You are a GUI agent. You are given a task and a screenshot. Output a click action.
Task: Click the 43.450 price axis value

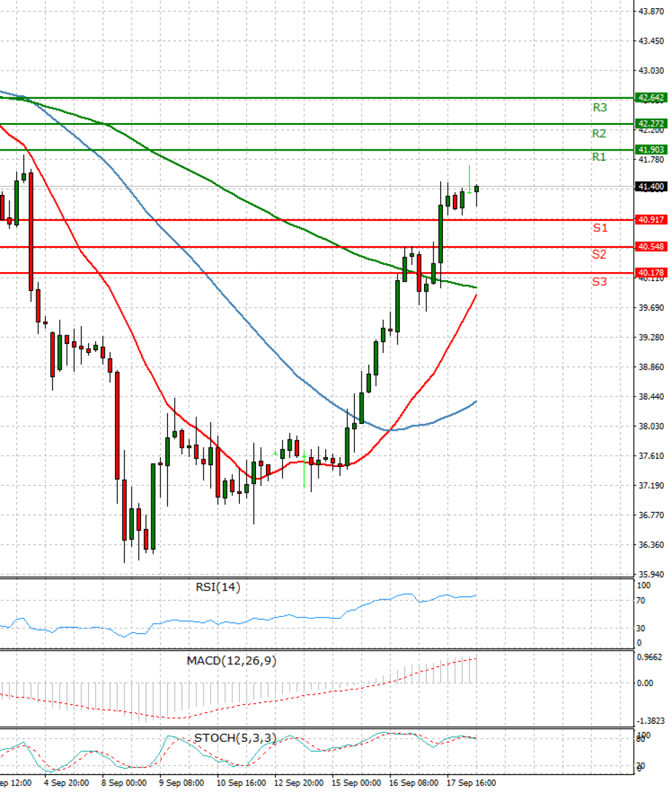(x=651, y=41)
